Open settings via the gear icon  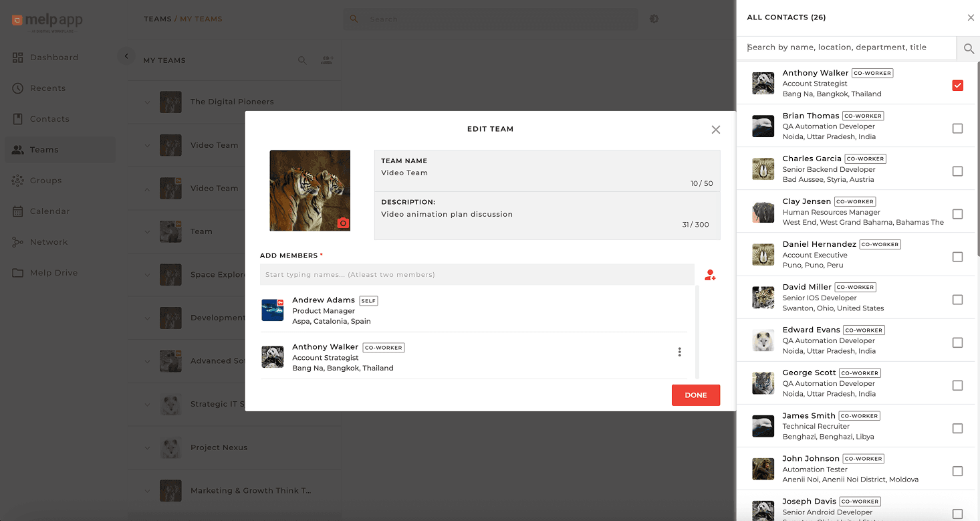click(x=654, y=19)
